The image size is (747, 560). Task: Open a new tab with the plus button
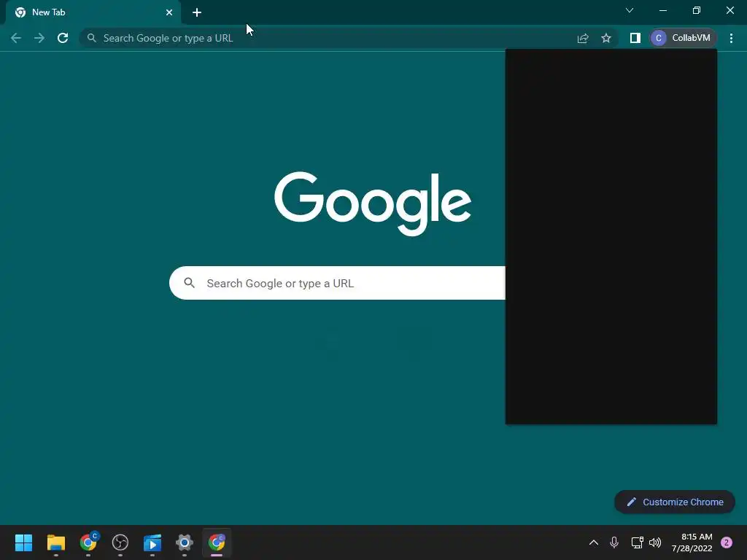tap(197, 12)
